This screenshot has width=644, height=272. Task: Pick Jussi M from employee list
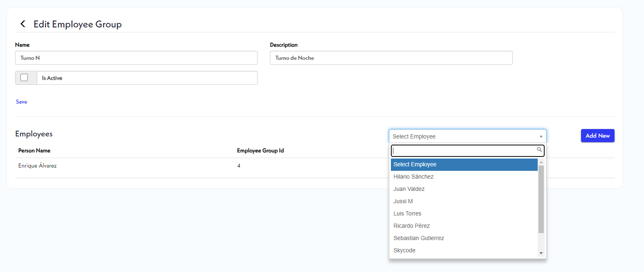click(x=403, y=201)
